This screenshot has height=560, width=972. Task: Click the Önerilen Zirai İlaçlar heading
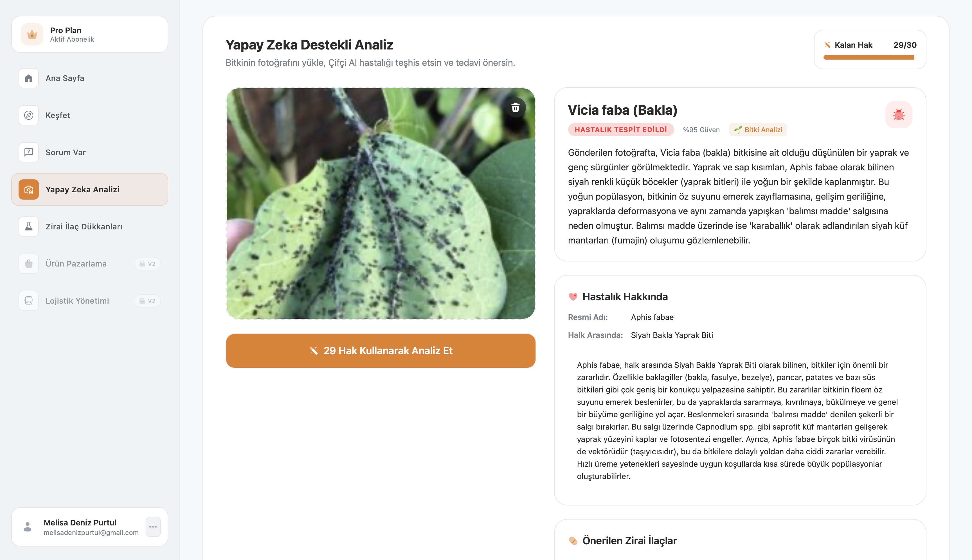point(629,541)
